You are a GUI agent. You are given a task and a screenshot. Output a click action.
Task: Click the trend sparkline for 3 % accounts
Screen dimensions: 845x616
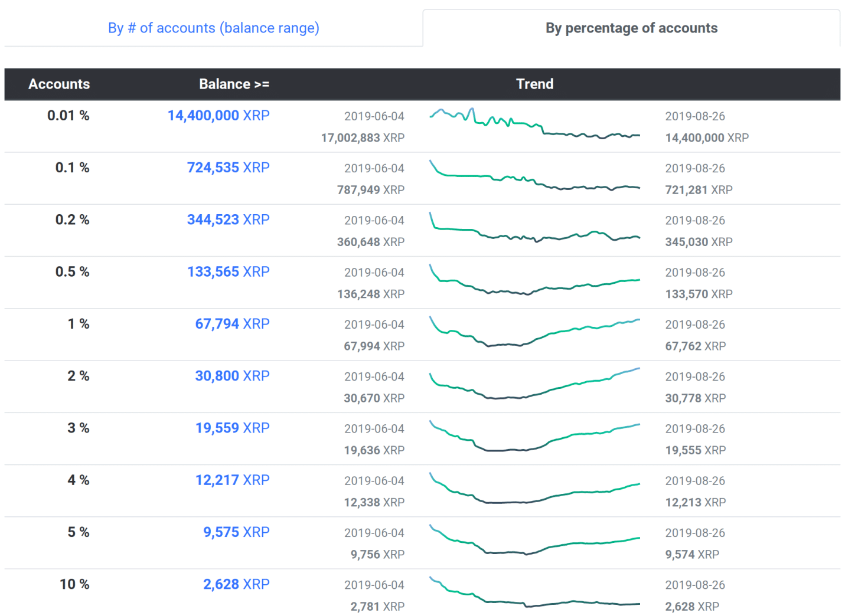[x=534, y=438]
